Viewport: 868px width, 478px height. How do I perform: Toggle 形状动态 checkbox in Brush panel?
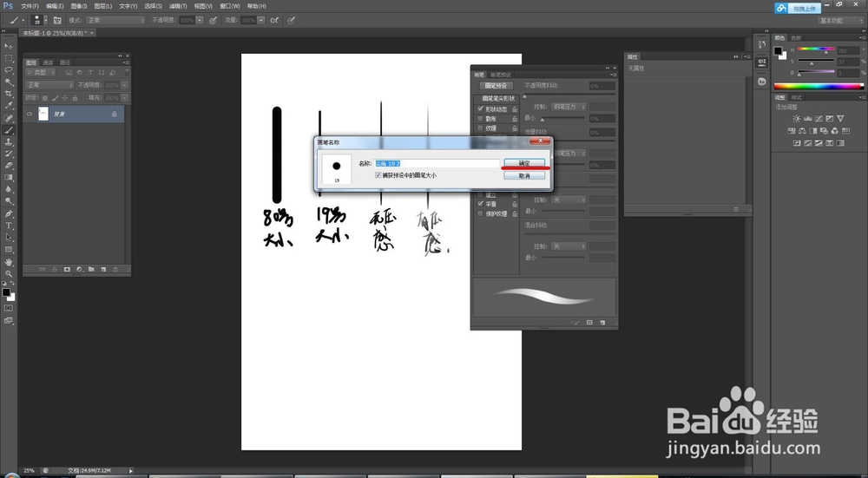click(480, 109)
